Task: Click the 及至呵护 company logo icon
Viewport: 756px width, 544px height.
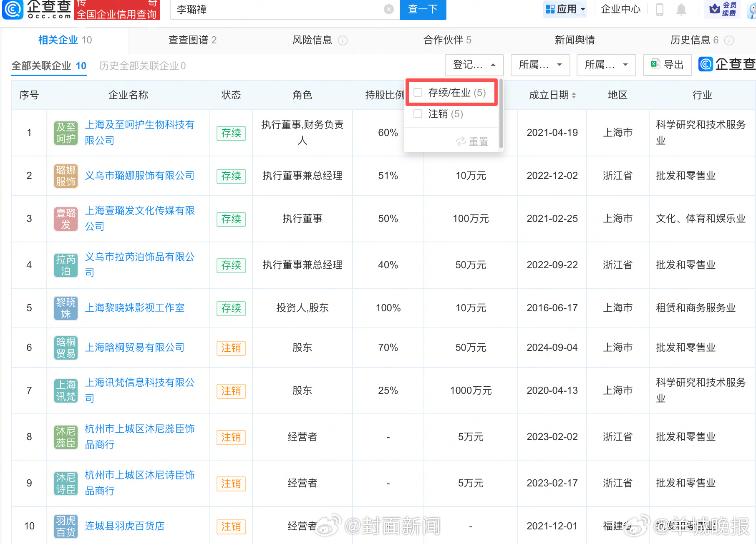Action: pyautogui.click(x=66, y=133)
